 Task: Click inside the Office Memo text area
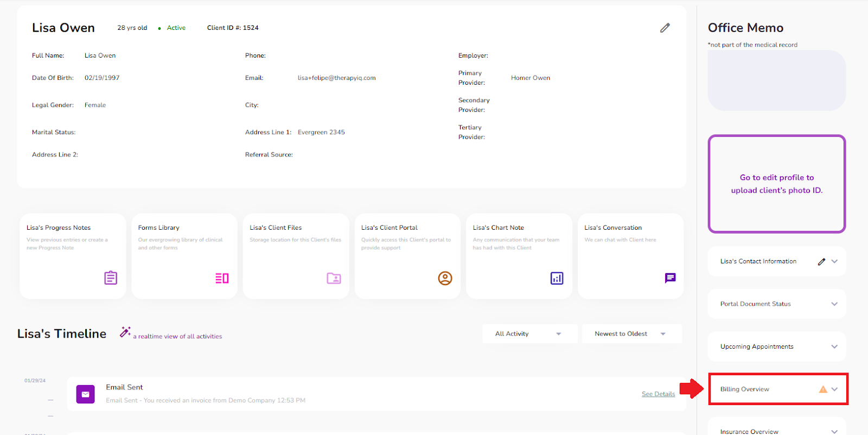click(x=777, y=80)
